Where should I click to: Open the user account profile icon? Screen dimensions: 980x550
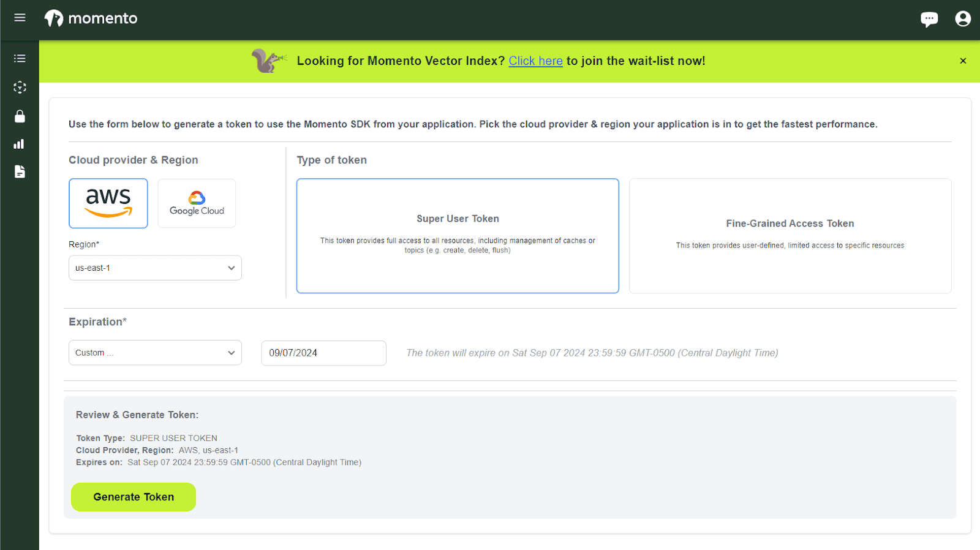coord(963,19)
